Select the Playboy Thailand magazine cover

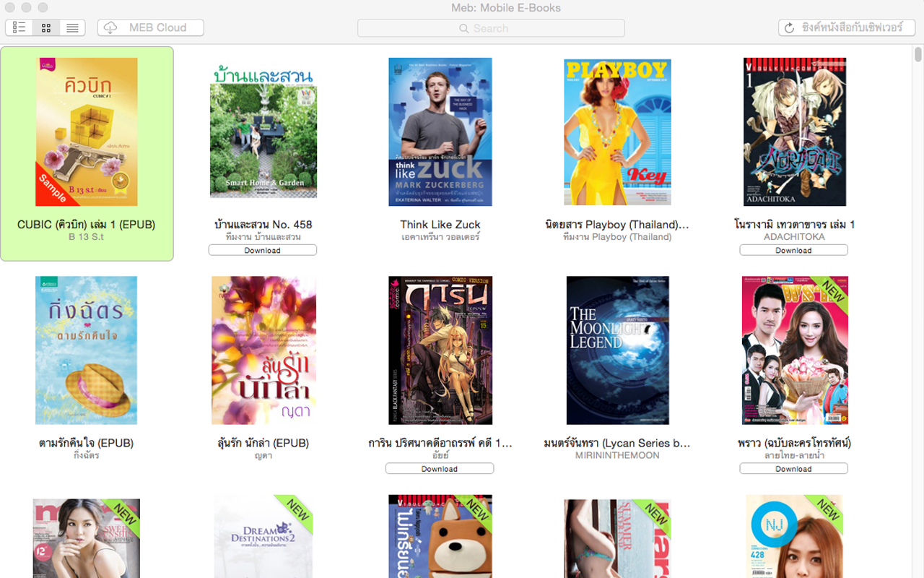[x=617, y=132]
